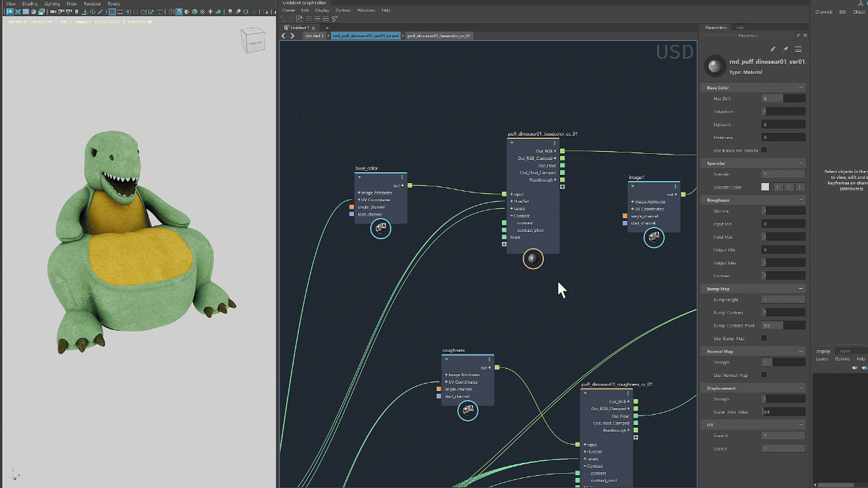The width and height of the screenshot is (868, 488).
Task: Click the sphere preview under basecolor_cc_01 node
Action: pos(533,258)
